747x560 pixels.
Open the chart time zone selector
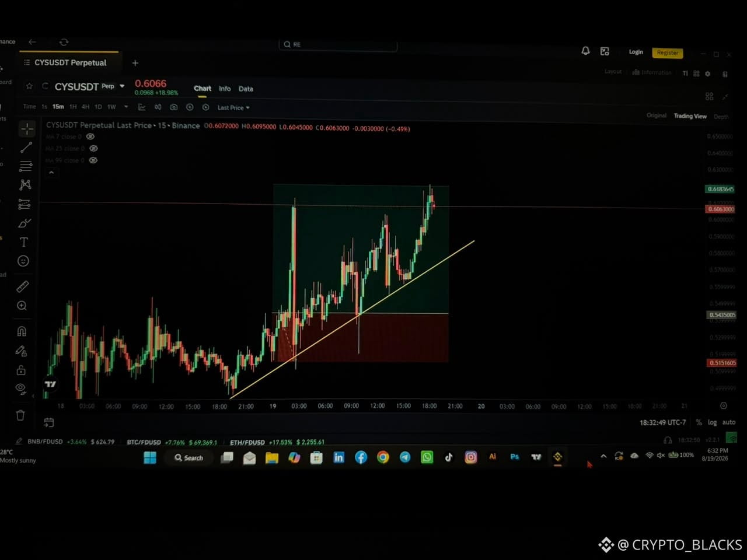663,422
